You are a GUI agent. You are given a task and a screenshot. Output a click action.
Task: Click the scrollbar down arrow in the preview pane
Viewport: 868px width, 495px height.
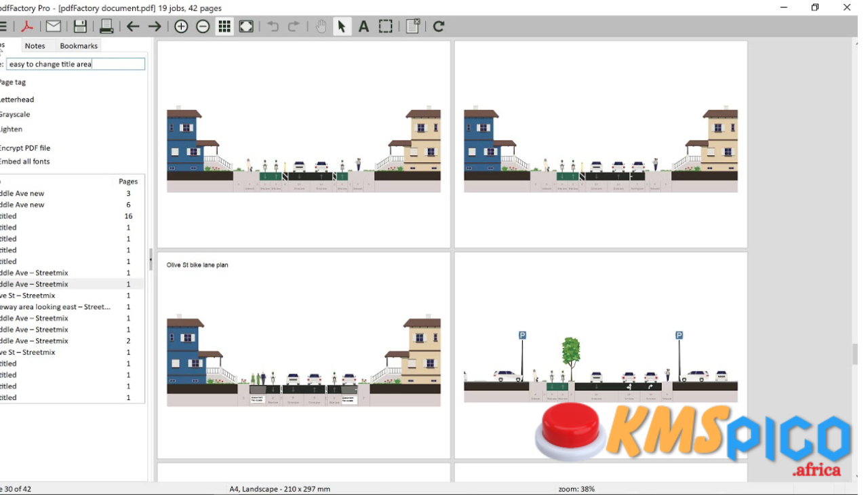[854, 477]
